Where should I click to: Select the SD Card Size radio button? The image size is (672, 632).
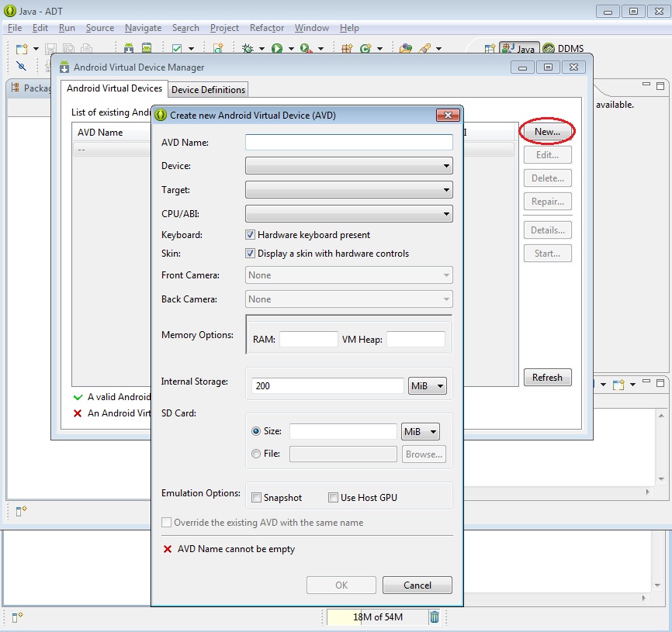256,431
